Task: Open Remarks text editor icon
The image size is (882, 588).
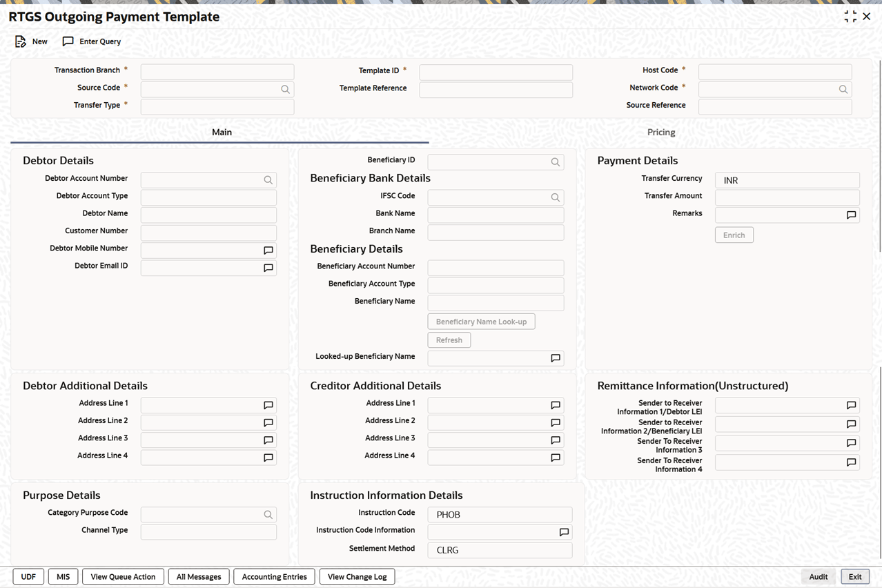Action: tap(851, 215)
